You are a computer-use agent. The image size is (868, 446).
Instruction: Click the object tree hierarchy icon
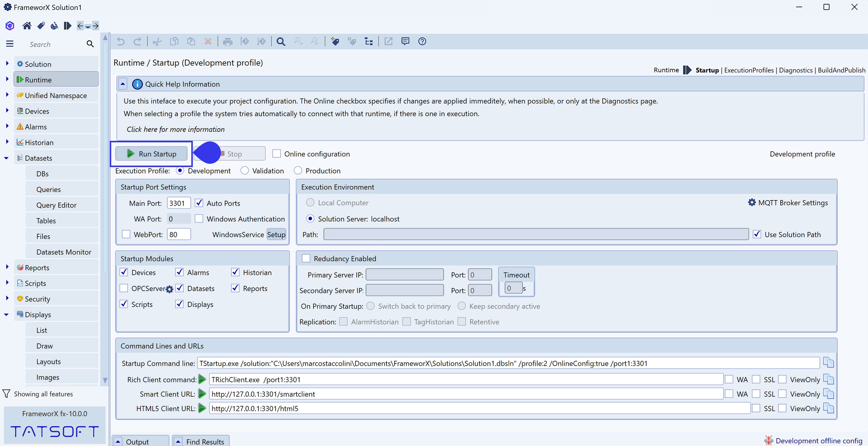[369, 41]
